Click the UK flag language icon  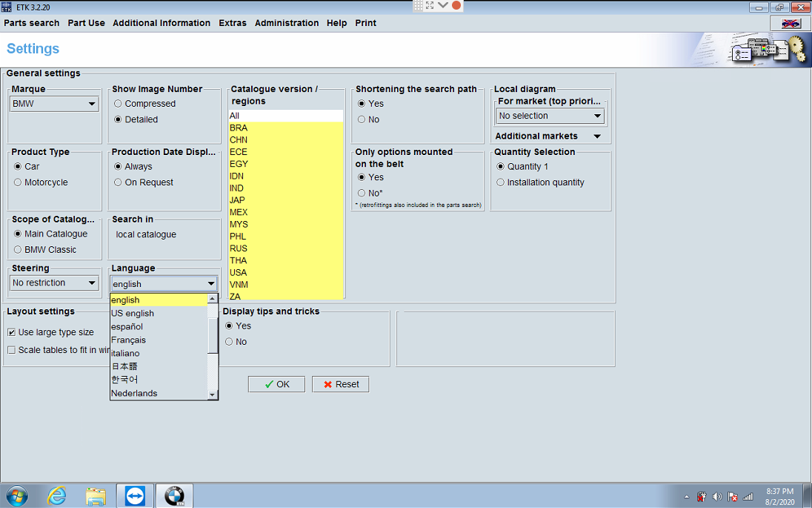[x=791, y=23]
